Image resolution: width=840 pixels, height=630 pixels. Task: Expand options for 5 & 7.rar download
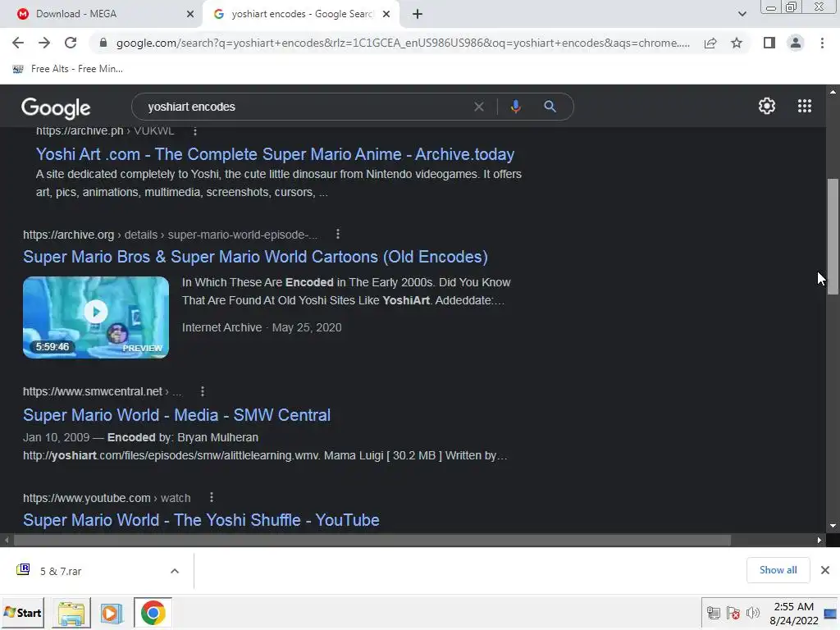click(175, 571)
